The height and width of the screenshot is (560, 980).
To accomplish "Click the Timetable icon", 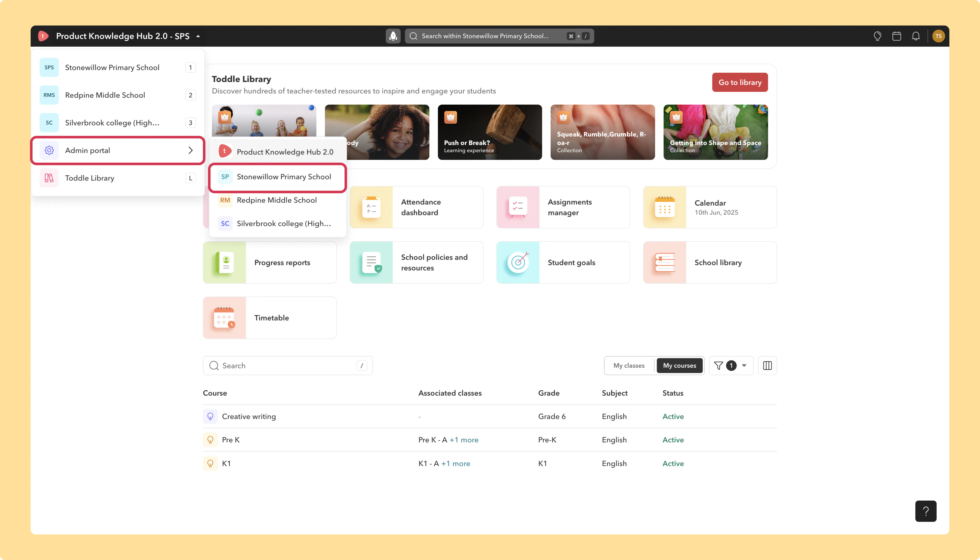I will click(225, 318).
